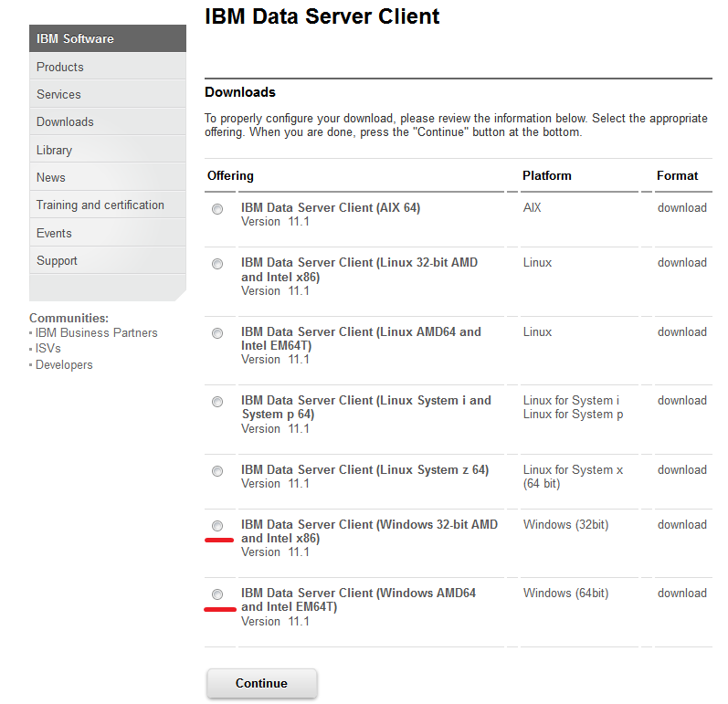728x704 pixels.
Task: Open the Services sidebar item
Action: click(108, 94)
